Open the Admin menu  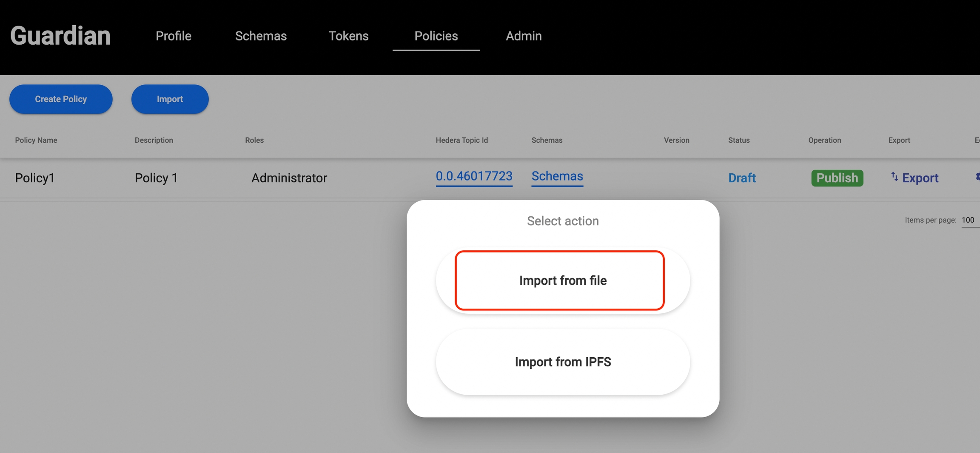(524, 36)
